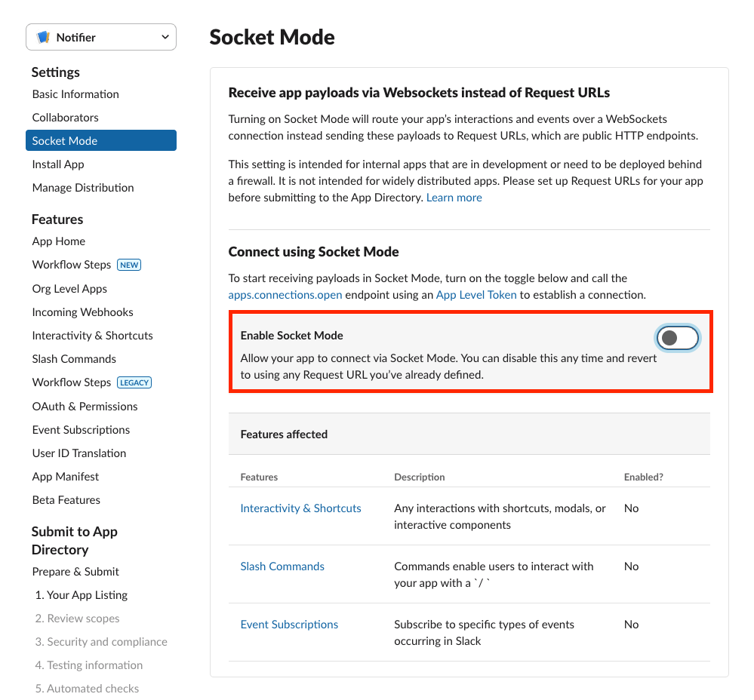
Task: Open Interactivity & Shortcuts in Features affected table
Action: (x=300, y=508)
